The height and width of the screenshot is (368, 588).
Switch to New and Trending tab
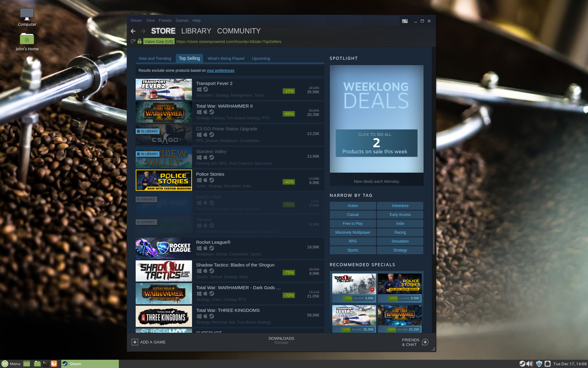click(155, 58)
